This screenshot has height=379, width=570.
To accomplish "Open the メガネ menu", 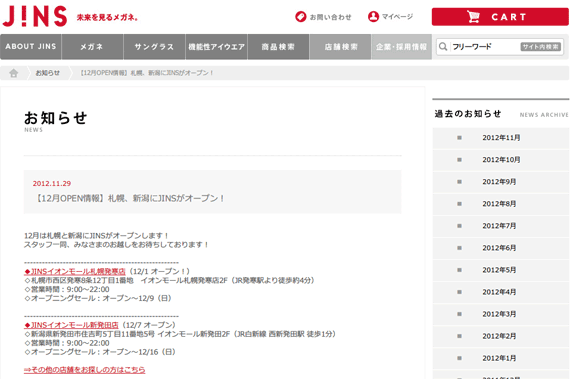I will [x=93, y=47].
